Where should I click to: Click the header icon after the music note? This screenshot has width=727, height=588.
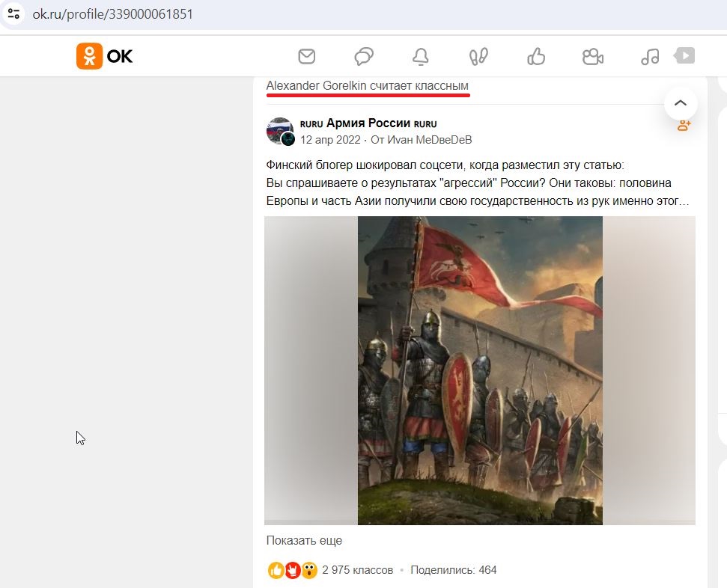684,55
